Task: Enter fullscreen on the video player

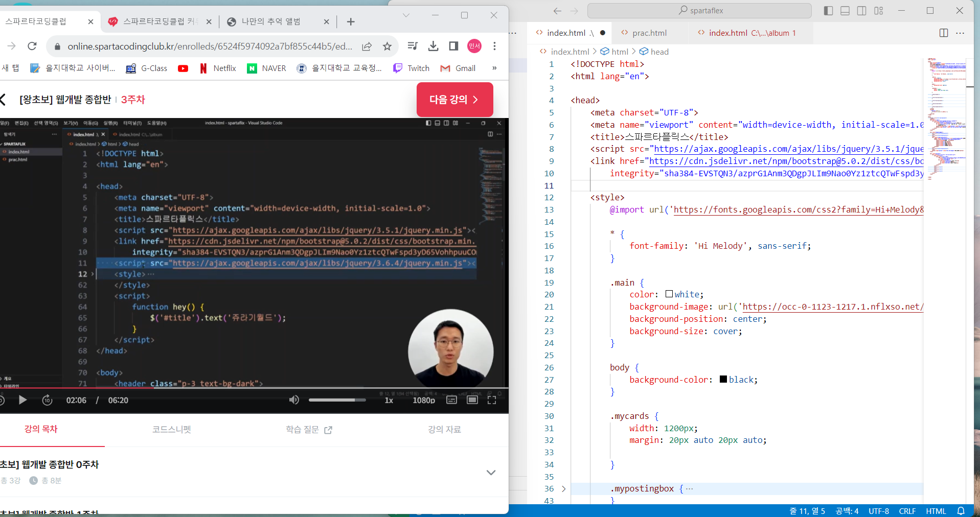Action: pos(492,400)
